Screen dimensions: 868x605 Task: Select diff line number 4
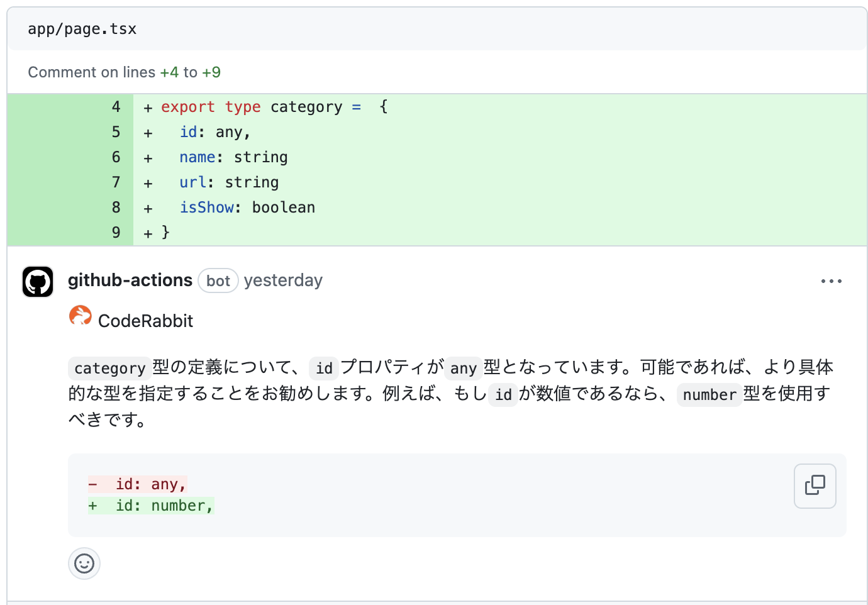116,107
